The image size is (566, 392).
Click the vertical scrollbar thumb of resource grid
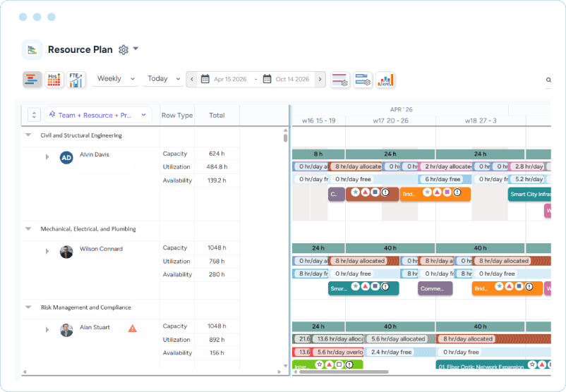(x=286, y=137)
